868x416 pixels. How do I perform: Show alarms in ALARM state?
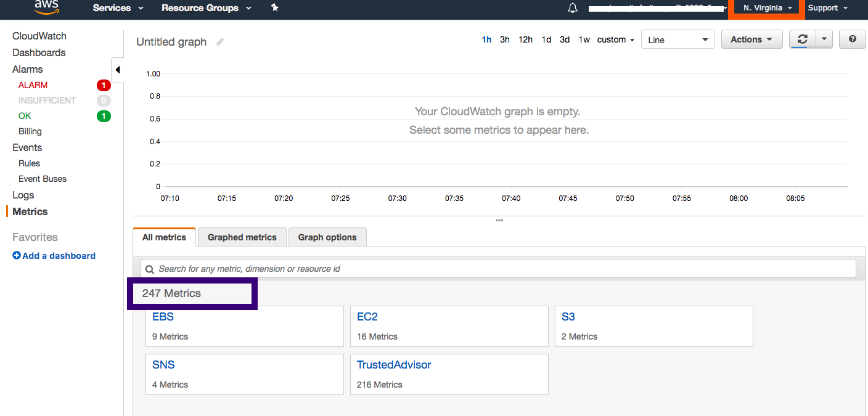pos(33,85)
